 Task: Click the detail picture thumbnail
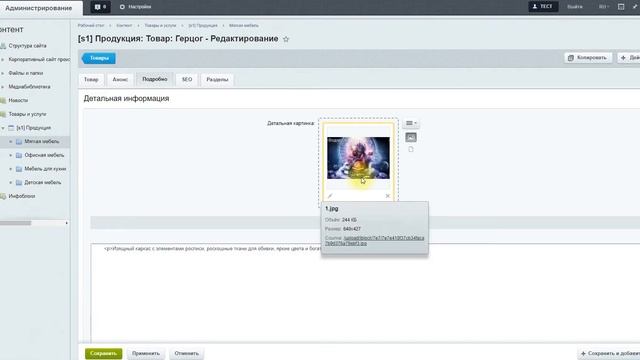coord(358,158)
